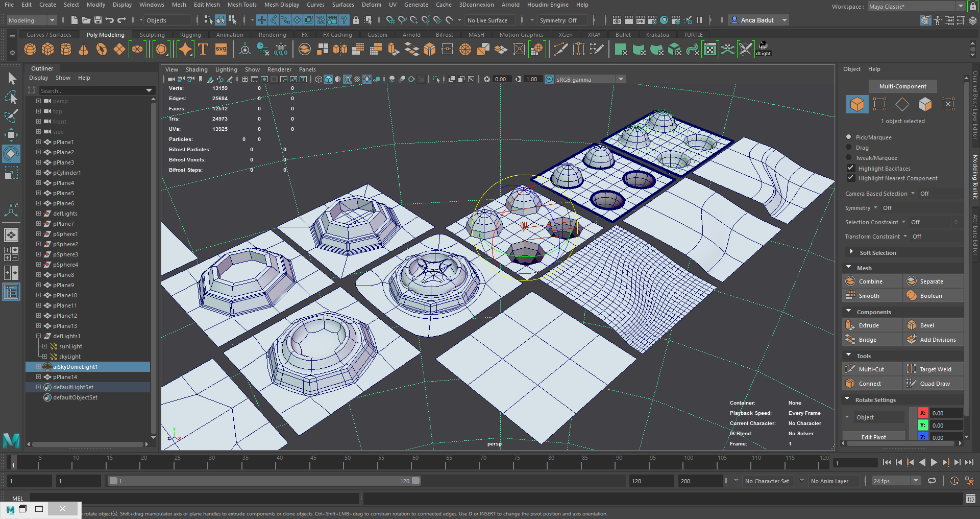This screenshot has width=980, height=519.
Task: Click the Extrude tool icon
Action: [x=850, y=325]
